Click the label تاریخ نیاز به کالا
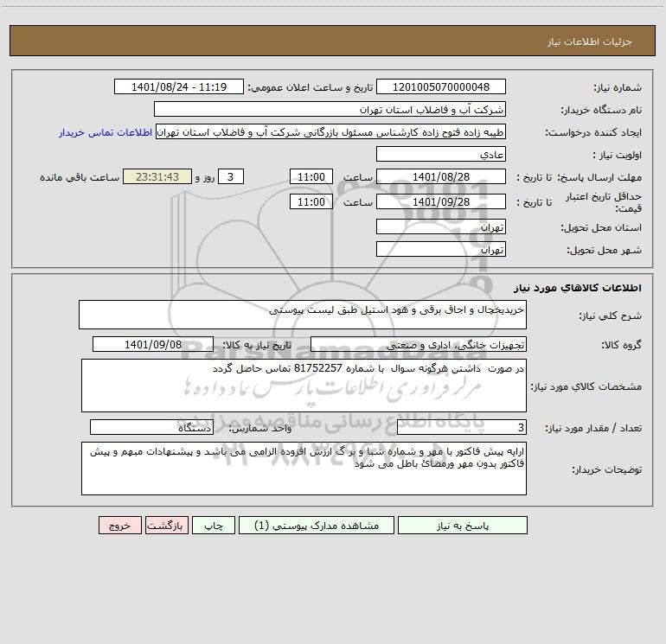The height and width of the screenshot is (644, 666). tap(258, 345)
